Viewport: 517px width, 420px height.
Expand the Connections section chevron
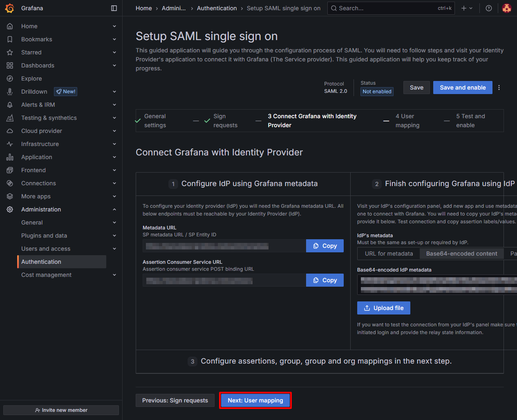tap(114, 183)
